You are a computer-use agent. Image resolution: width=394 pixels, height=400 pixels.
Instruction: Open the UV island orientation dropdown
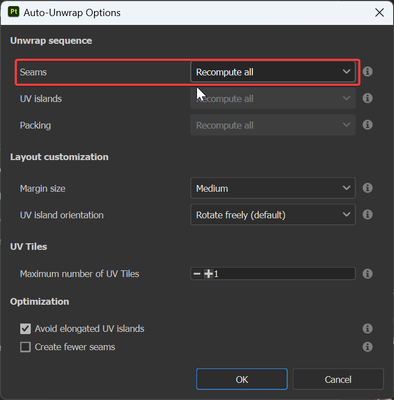[273, 215]
